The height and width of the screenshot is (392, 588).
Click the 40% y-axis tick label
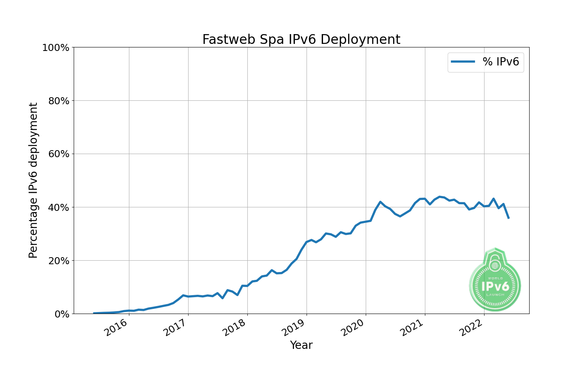(58, 207)
